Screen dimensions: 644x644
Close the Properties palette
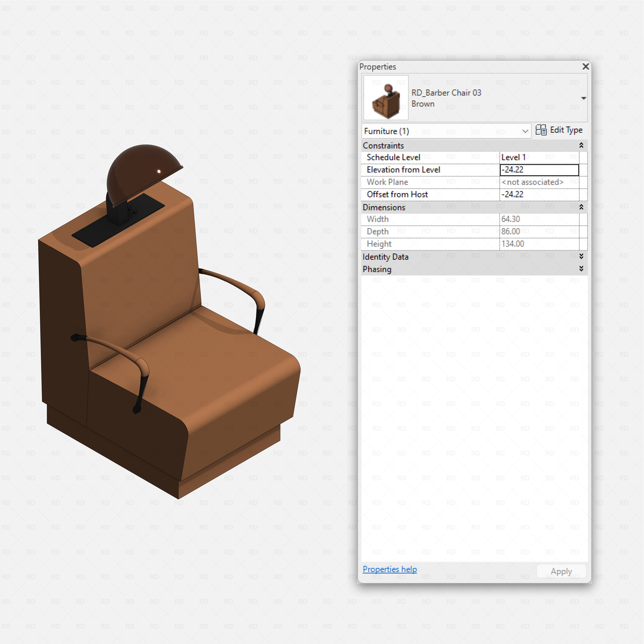pos(585,67)
